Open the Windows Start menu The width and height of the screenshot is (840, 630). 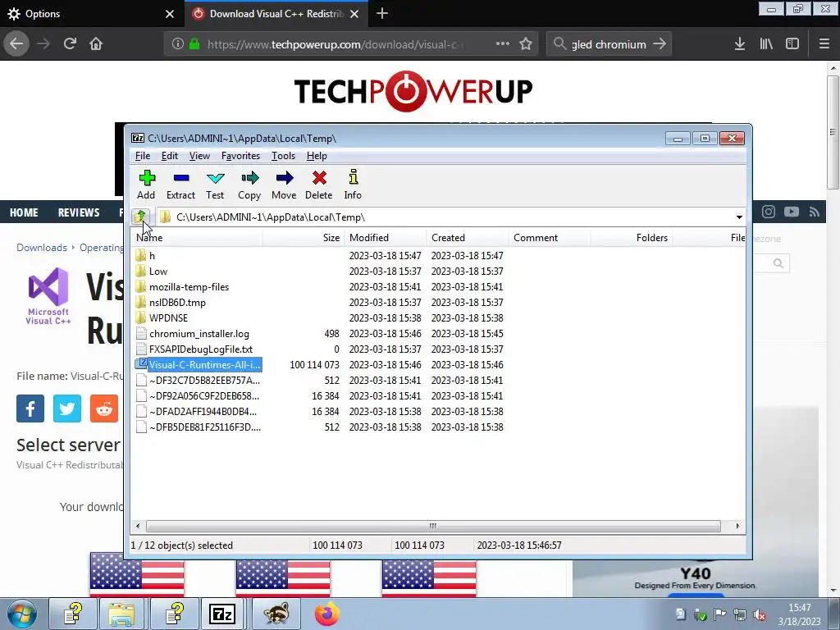22,614
